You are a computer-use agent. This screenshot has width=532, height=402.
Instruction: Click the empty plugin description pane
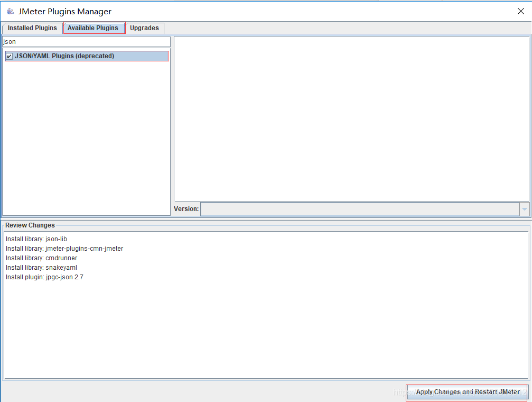[x=351, y=119]
